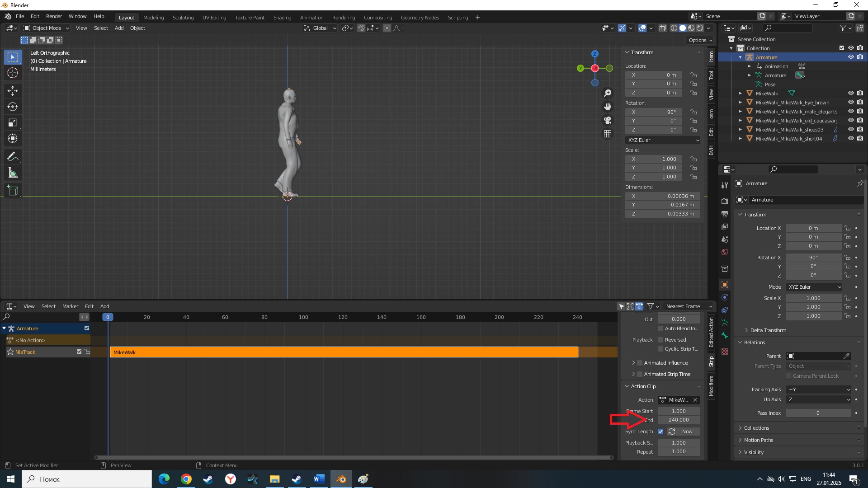Open the Render menu
The image size is (868, 488).
(54, 16)
